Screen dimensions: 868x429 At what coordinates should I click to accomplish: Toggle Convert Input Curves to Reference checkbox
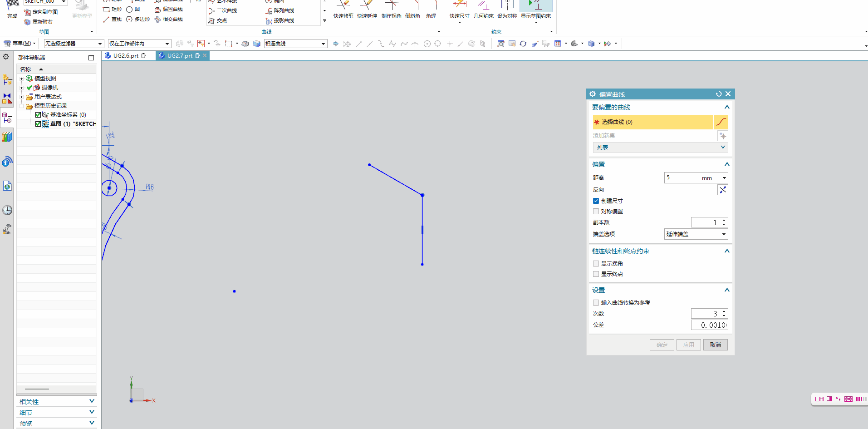click(x=596, y=302)
